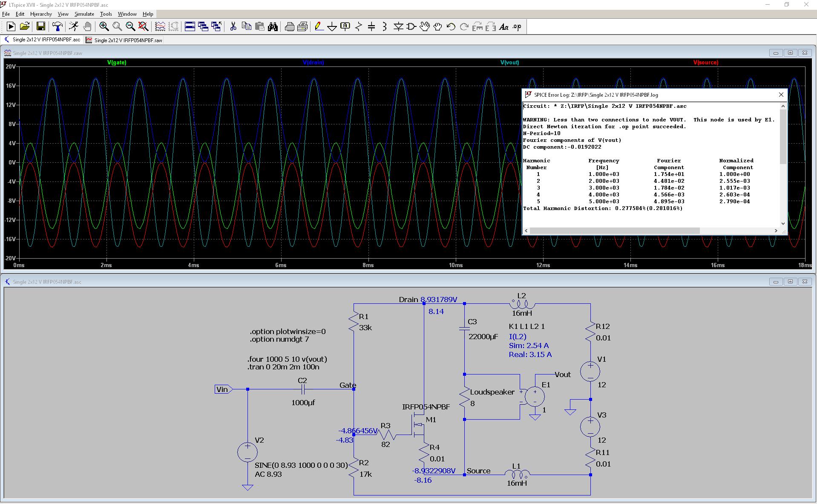The height and width of the screenshot is (504, 817).
Task: Click the V(drain) trace label
Action: click(x=313, y=62)
